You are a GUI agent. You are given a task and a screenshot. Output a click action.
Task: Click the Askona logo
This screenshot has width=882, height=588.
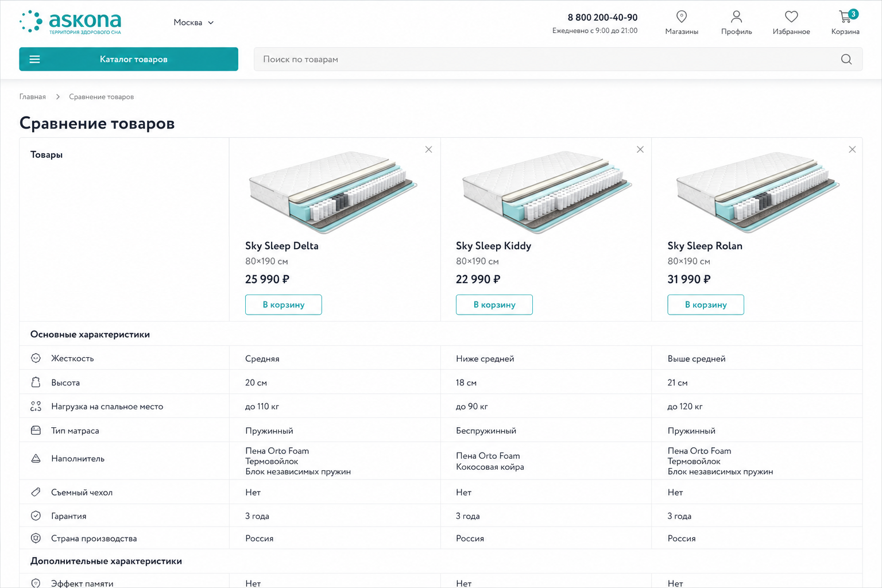tap(71, 22)
